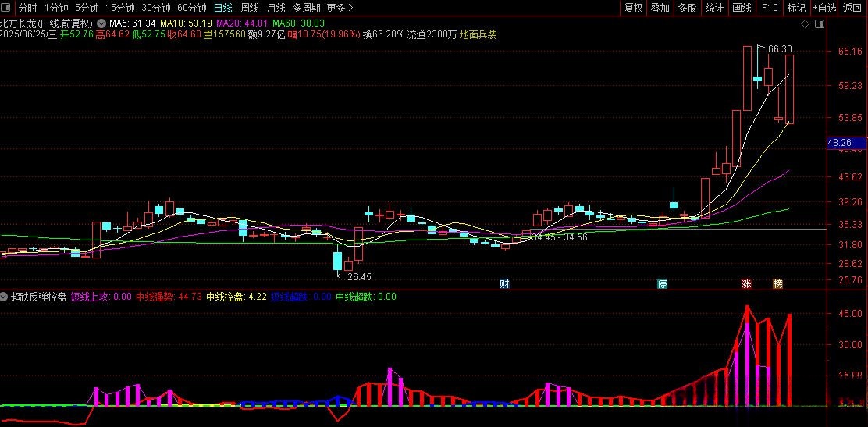868x427 pixels.
Task: Click the 榜 ranking marker icon
Action: pyautogui.click(x=777, y=283)
